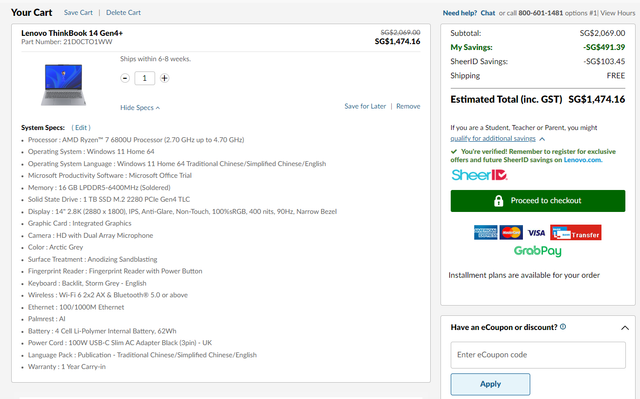
Task: Click the American Express card icon
Action: pyautogui.click(x=485, y=233)
